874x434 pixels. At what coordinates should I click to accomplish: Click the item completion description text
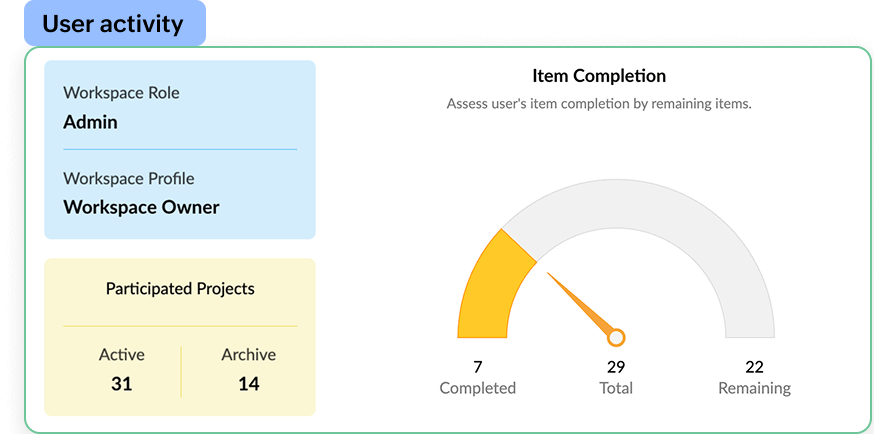(x=598, y=103)
